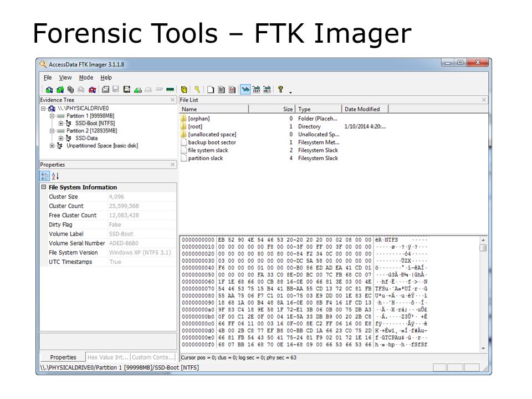
Task: Click the Export Files blank page icon
Action: [211, 90]
